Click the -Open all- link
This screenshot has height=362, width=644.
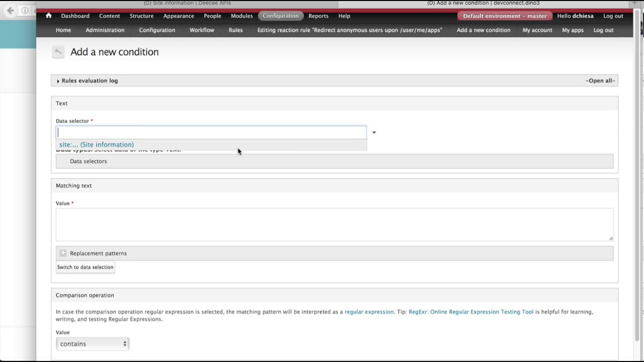coord(600,80)
